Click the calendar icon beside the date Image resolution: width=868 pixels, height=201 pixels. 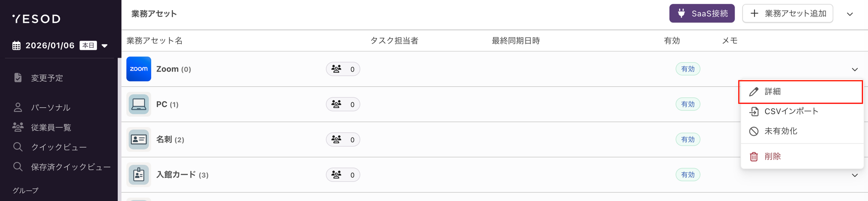pyautogui.click(x=17, y=46)
